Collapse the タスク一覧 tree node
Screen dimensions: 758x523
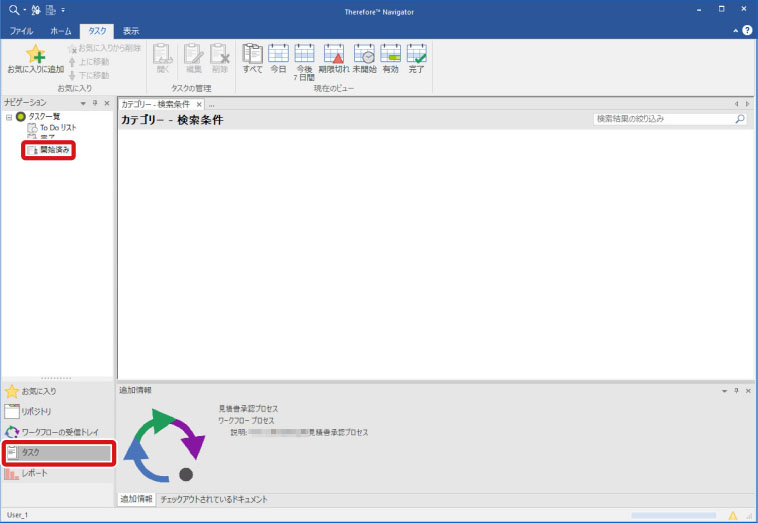[9, 117]
